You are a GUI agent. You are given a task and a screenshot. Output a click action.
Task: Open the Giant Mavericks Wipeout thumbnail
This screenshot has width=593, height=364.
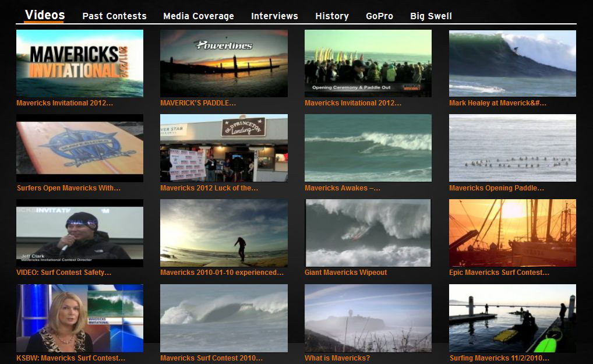[x=368, y=233]
